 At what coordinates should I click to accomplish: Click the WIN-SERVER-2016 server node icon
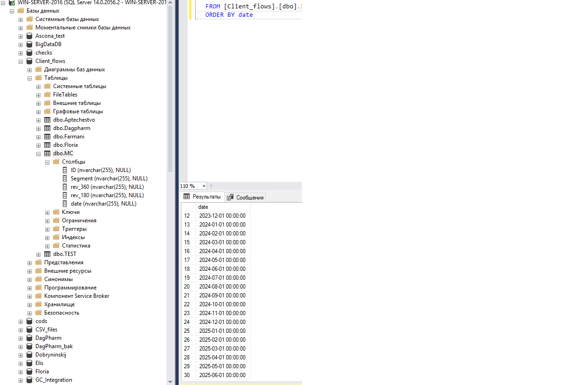(x=12, y=2)
